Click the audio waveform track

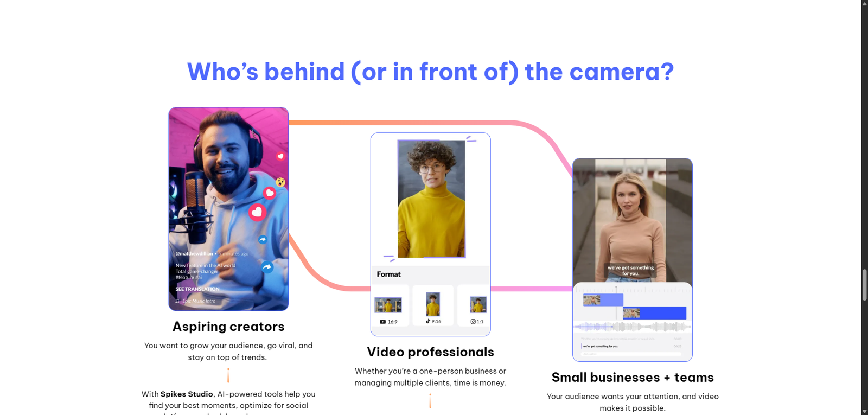pyautogui.click(x=632, y=327)
